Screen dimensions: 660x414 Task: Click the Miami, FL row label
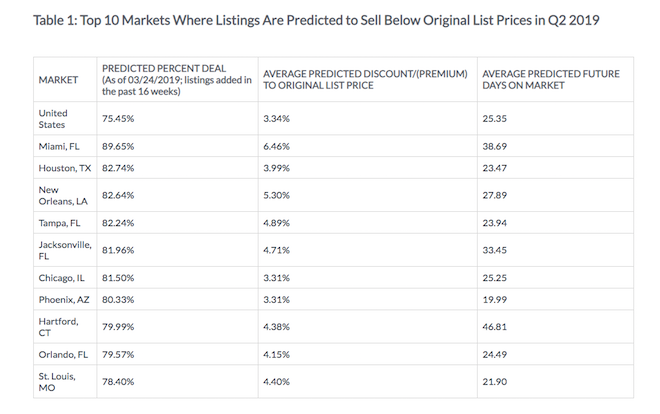60,146
